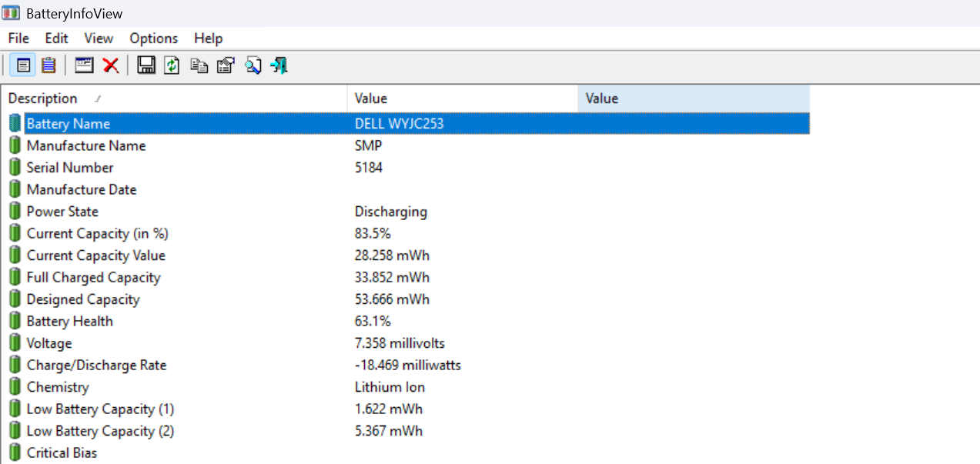This screenshot has width=980, height=464.
Task: Open Find with magnifier toolbar icon
Action: click(x=253, y=65)
